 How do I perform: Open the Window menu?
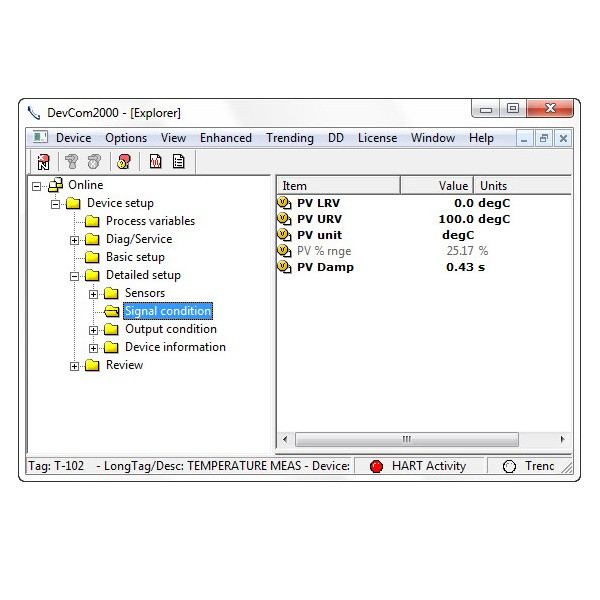click(x=433, y=138)
